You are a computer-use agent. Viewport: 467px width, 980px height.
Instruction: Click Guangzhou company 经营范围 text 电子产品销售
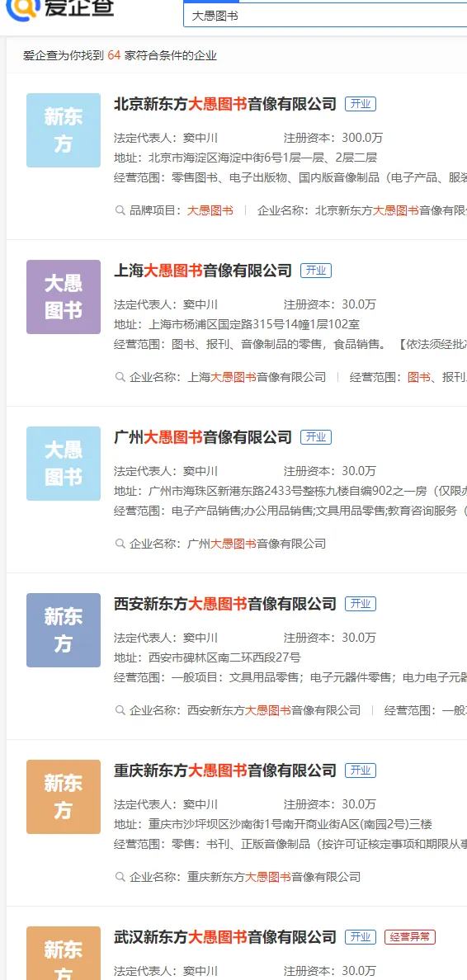click(x=318, y=511)
